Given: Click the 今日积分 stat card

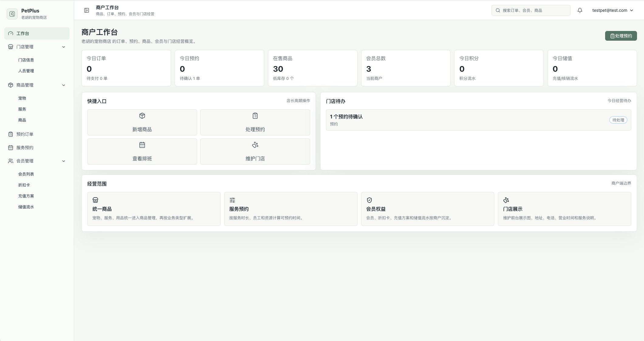Looking at the screenshot, I should [499, 68].
